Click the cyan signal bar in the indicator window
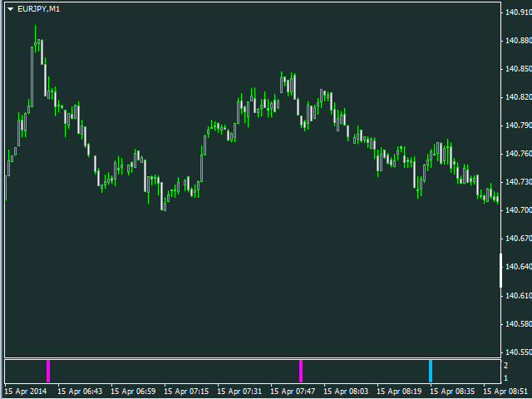Viewport: 532px width, 399px height. [x=431, y=372]
